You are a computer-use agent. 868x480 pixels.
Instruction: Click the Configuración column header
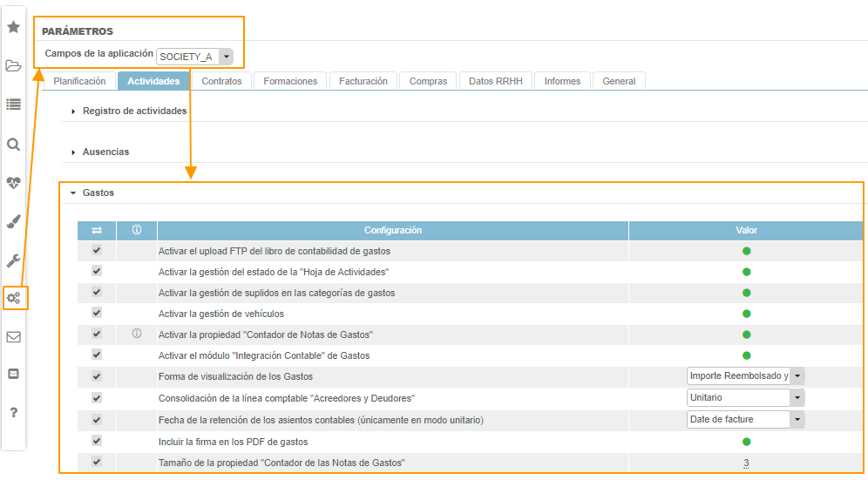[392, 230]
